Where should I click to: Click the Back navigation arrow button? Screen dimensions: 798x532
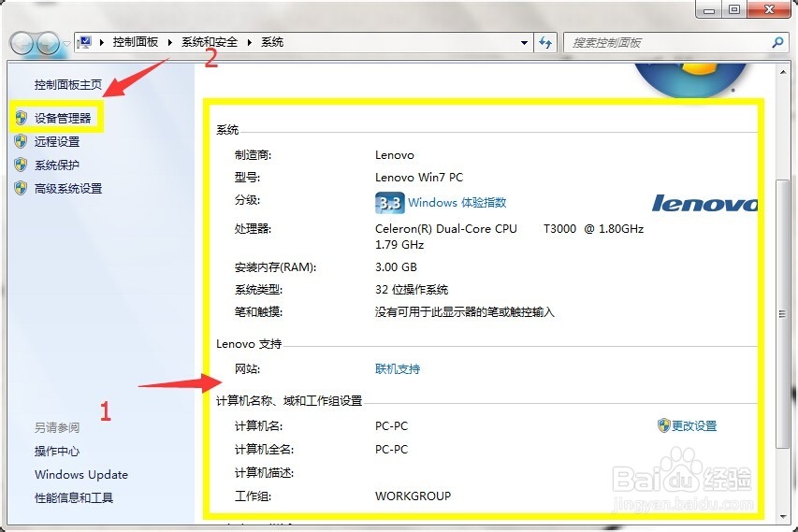pos(22,44)
